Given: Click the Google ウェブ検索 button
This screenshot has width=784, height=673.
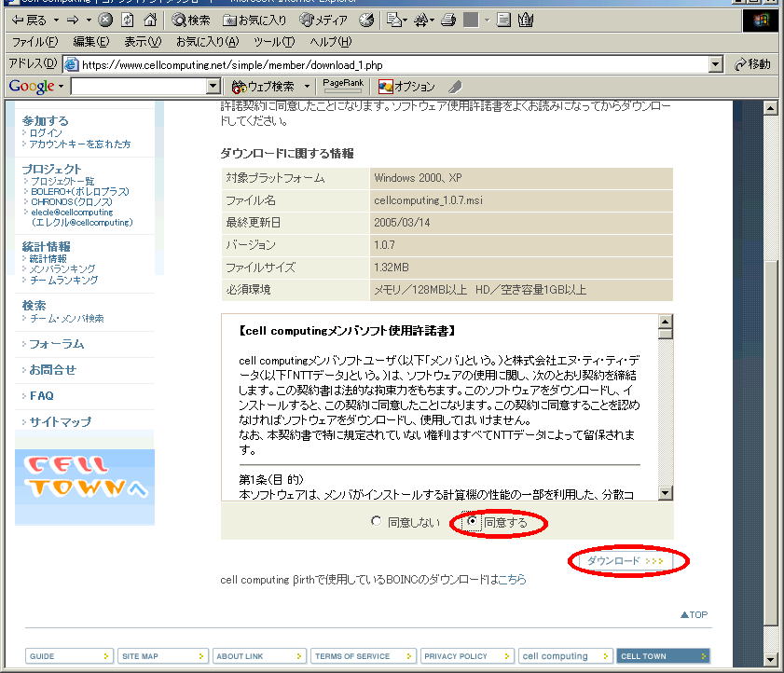Looking at the screenshot, I should coord(264,87).
